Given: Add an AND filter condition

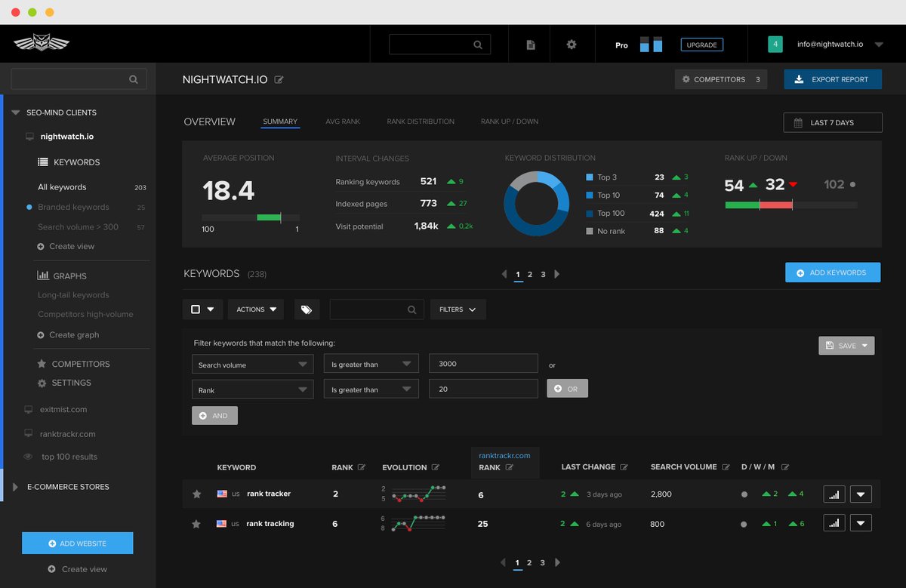Looking at the screenshot, I should click(214, 415).
